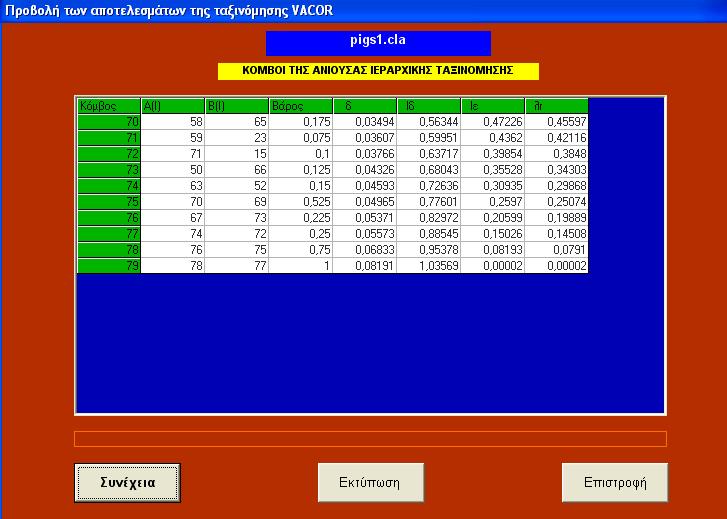Click the Συνέχεια button
The width and height of the screenshot is (727, 519).
coord(128,483)
